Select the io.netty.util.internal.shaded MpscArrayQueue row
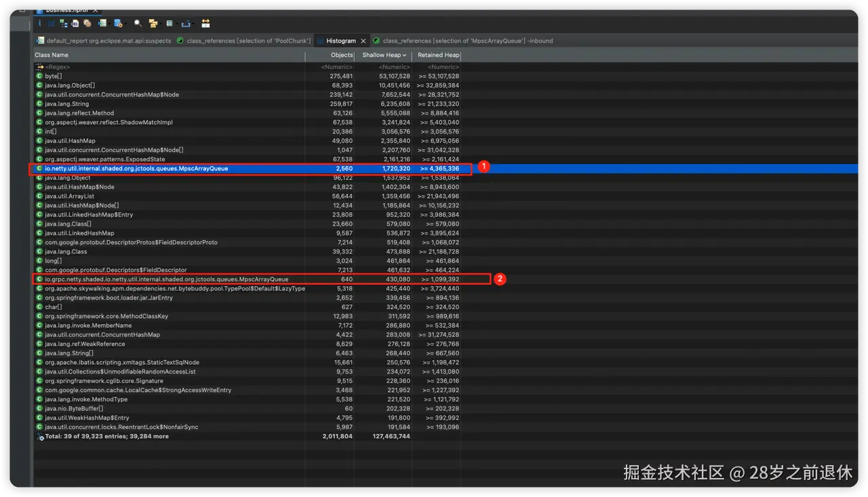Screen dimensions: 868x497 248,168
